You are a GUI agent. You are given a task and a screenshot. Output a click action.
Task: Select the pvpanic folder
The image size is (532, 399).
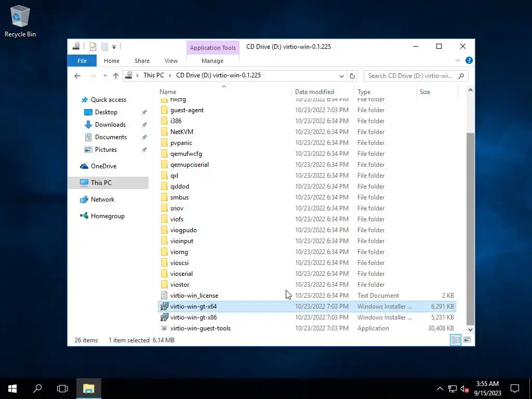pyautogui.click(x=181, y=143)
